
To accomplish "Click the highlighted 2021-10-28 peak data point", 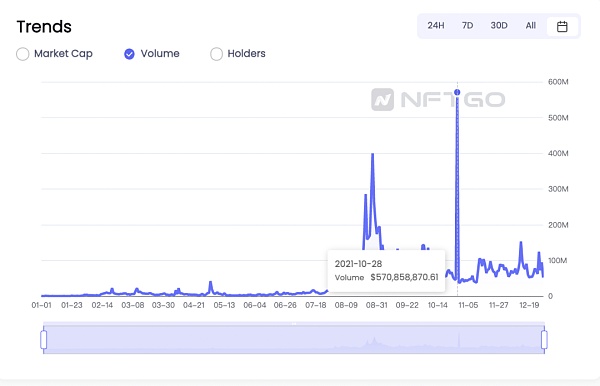I will coord(457,92).
